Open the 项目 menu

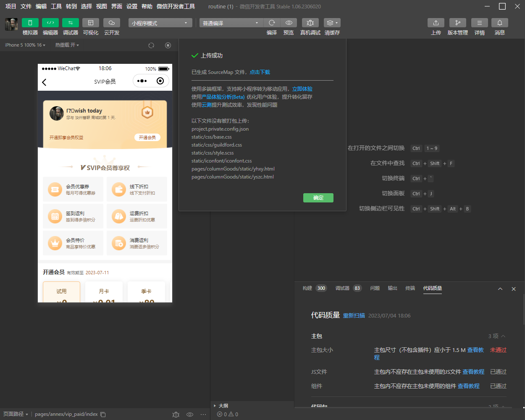point(10,6)
